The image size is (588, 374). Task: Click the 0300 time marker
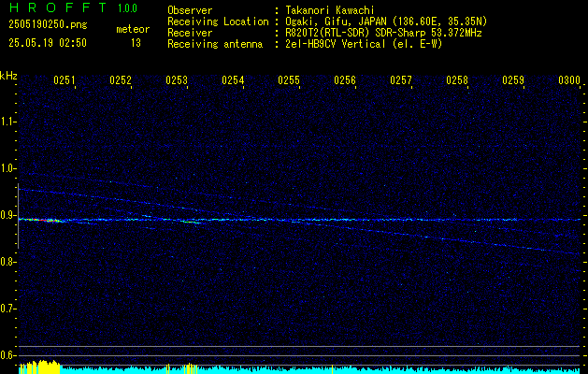tap(569, 80)
